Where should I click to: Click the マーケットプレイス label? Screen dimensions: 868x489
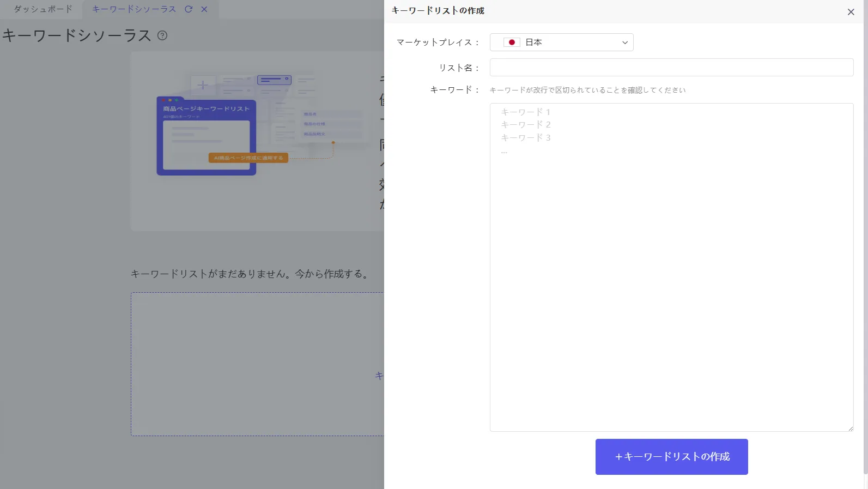pyautogui.click(x=438, y=42)
